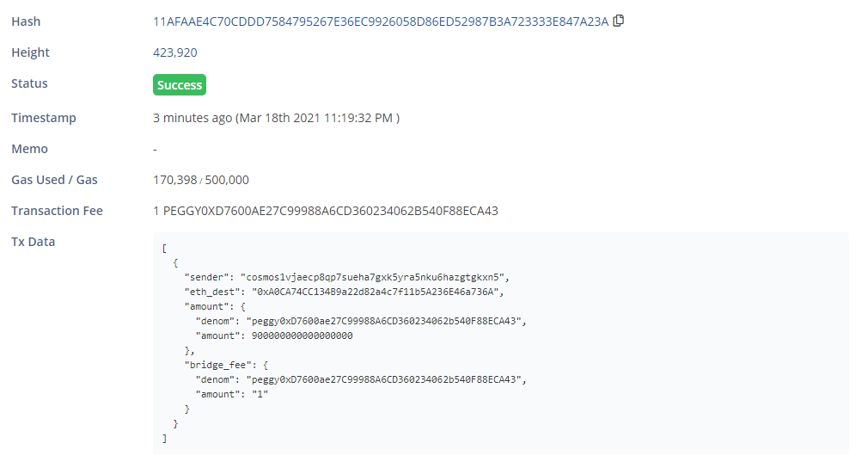Click the 170,398 / 500,000 gas used value
This screenshot has width=868, height=468.
click(x=201, y=180)
